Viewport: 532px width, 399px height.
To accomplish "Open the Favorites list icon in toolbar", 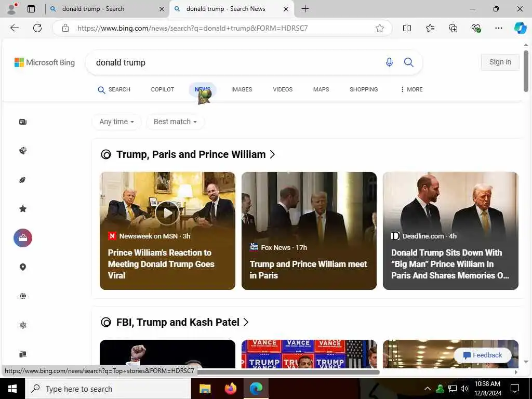I will [430, 28].
